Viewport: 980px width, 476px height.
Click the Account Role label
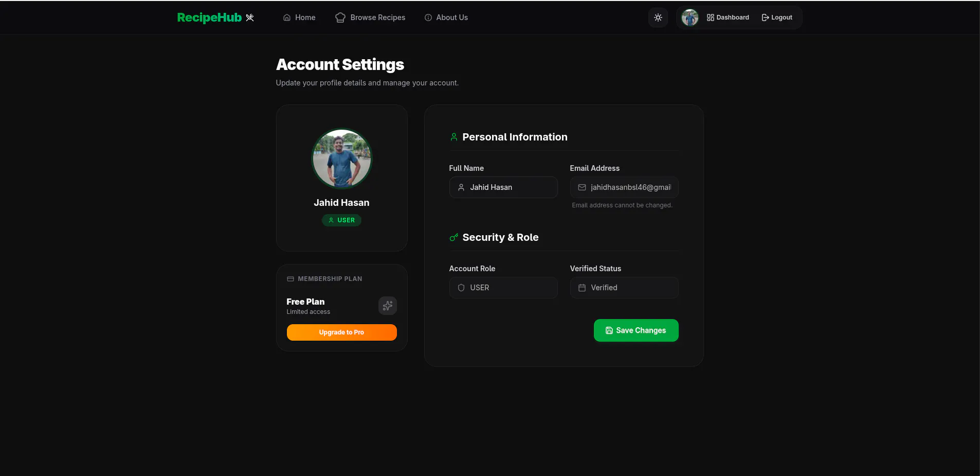point(472,269)
